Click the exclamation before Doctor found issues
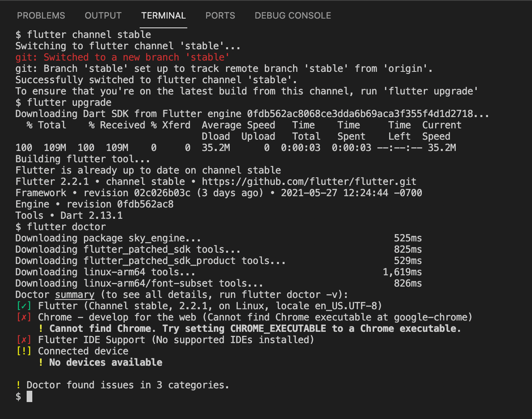This screenshot has height=419, width=532. pos(18,385)
